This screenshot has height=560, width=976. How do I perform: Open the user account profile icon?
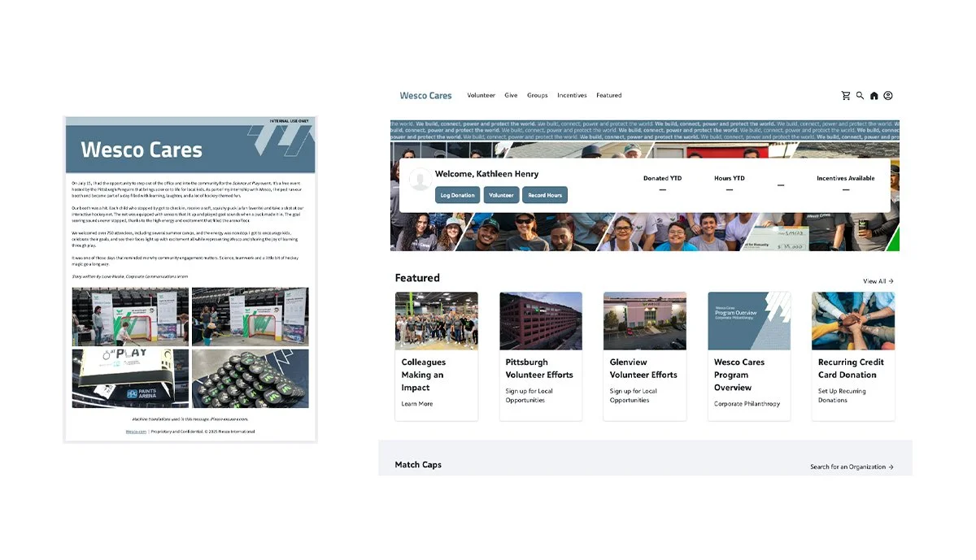pyautogui.click(x=888, y=96)
